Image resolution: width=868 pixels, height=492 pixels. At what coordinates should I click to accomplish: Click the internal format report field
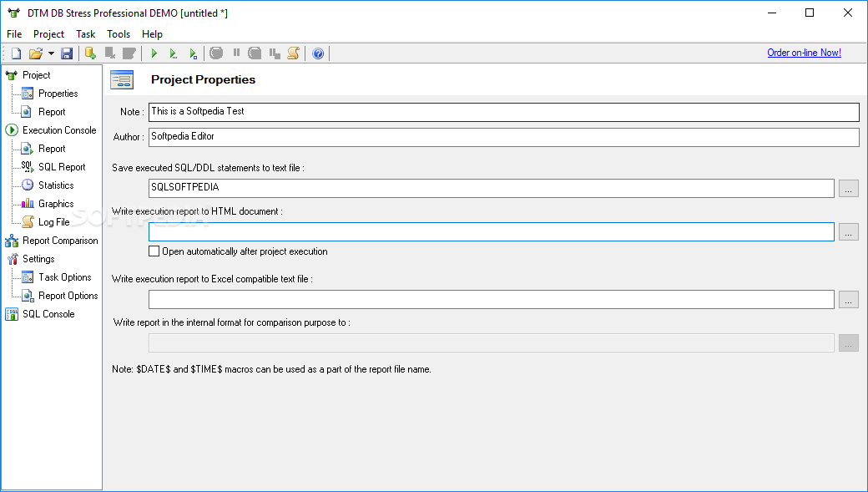click(491, 342)
